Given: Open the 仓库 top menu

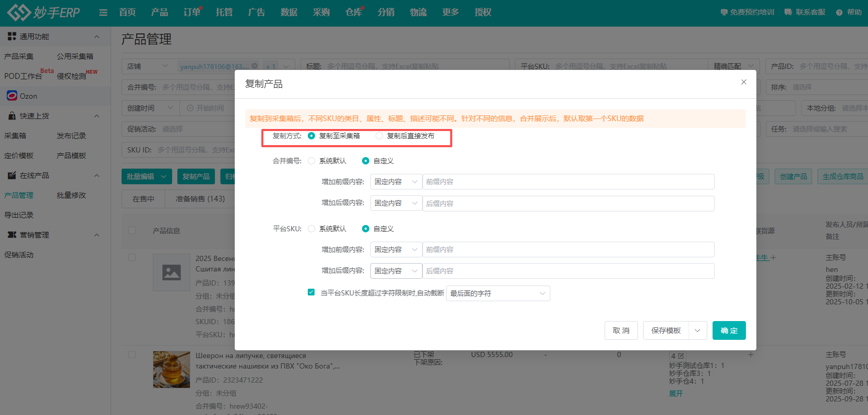Looking at the screenshot, I should [353, 13].
